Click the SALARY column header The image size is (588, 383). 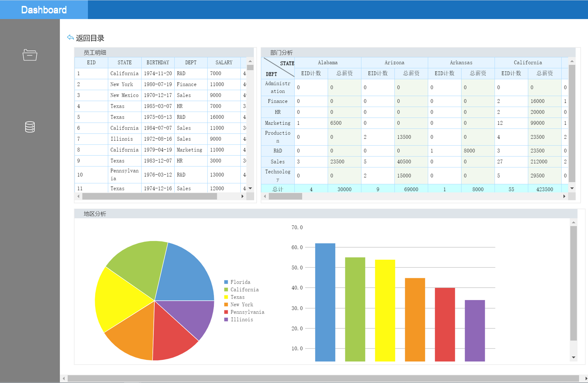[x=224, y=62]
